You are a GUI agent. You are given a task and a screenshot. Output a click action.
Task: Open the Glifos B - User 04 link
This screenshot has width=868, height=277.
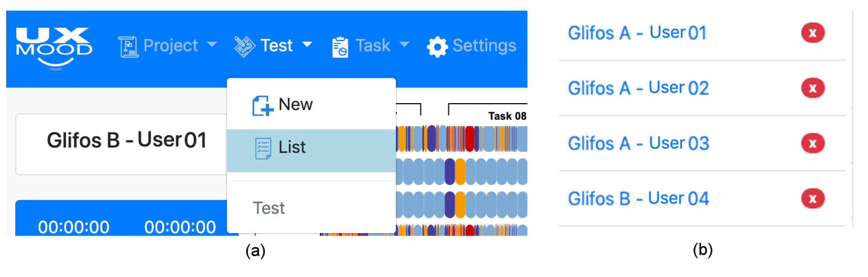coord(638,198)
